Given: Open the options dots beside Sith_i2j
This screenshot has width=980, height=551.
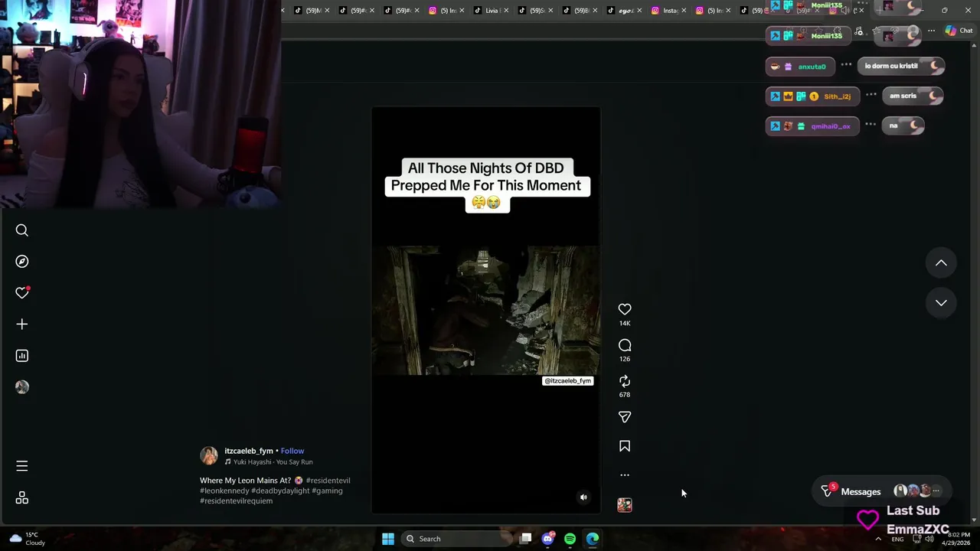Looking at the screenshot, I should [871, 95].
